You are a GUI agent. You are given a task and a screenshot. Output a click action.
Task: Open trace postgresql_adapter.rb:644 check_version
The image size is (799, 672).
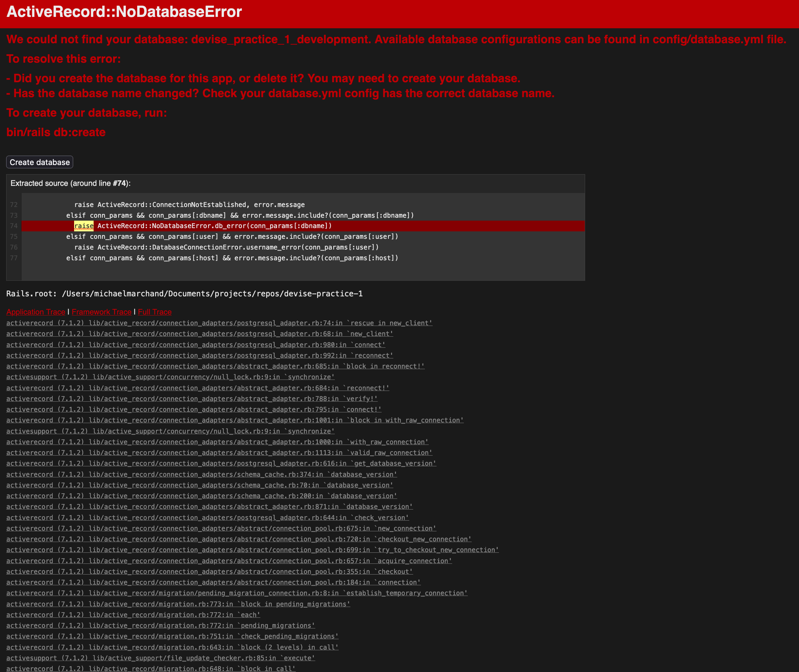208,517
